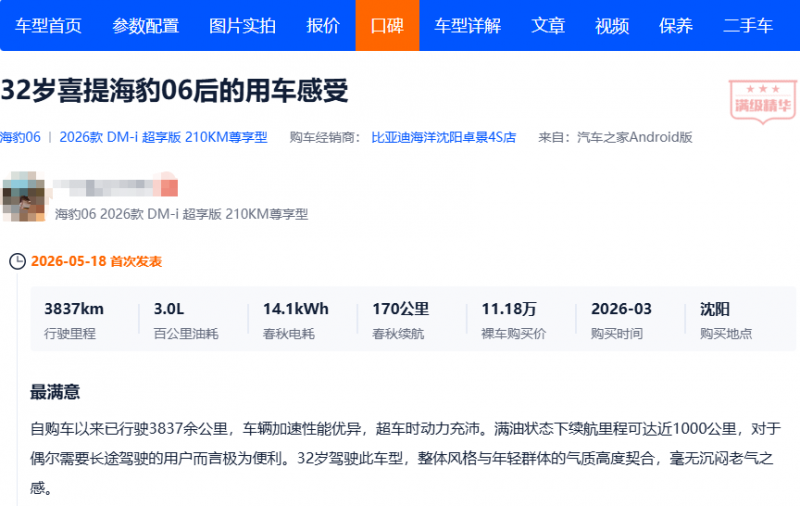Click the 海豹06 model link
Viewport: 800px width, 506px height.
click(20, 137)
